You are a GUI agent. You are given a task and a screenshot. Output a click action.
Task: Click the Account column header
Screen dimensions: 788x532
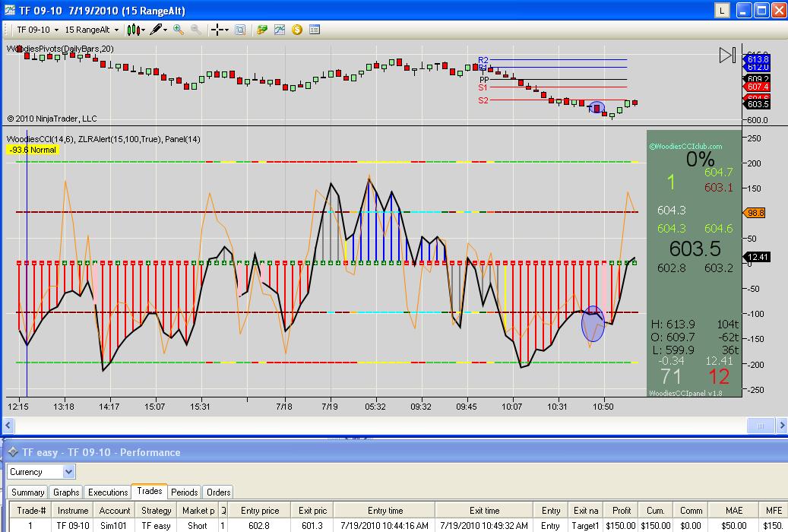pyautogui.click(x=115, y=511)
